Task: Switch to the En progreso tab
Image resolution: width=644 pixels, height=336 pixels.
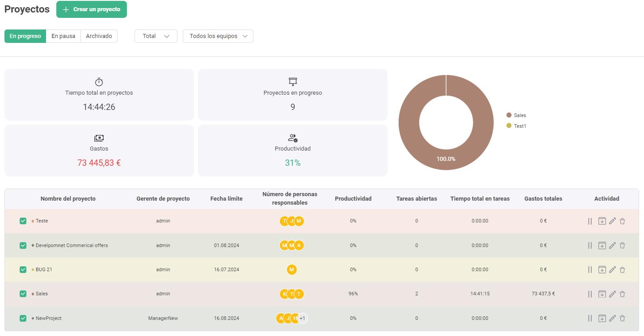Action: (25, 36)
